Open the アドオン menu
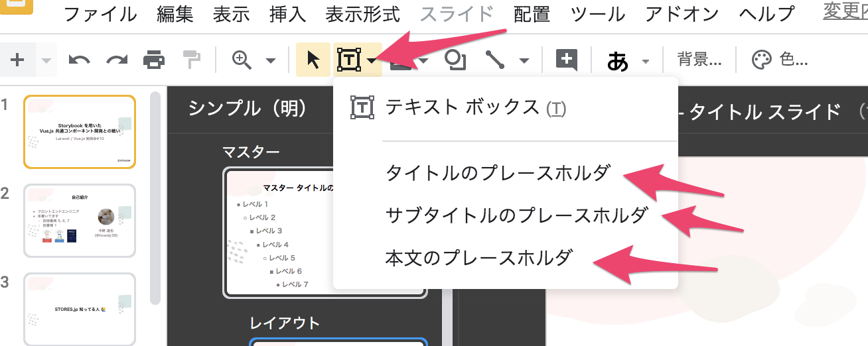This screenshot has width=868, height=346. click(x=682, y=13)
